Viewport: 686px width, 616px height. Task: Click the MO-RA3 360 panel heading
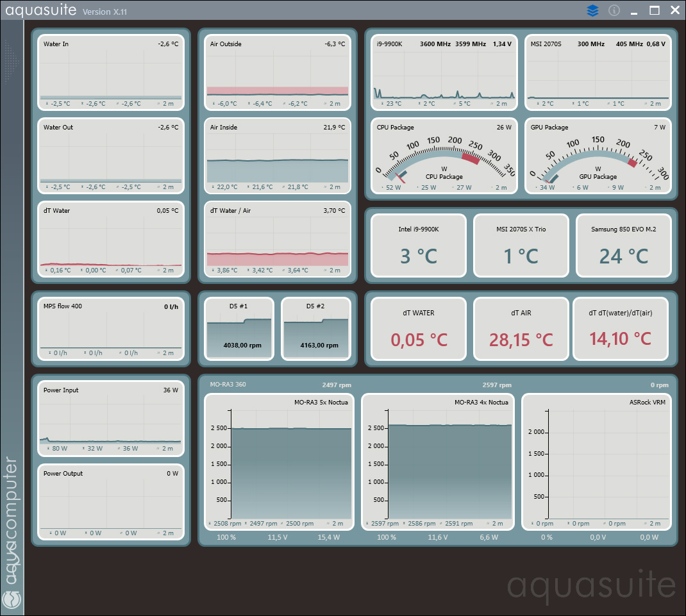228,384
